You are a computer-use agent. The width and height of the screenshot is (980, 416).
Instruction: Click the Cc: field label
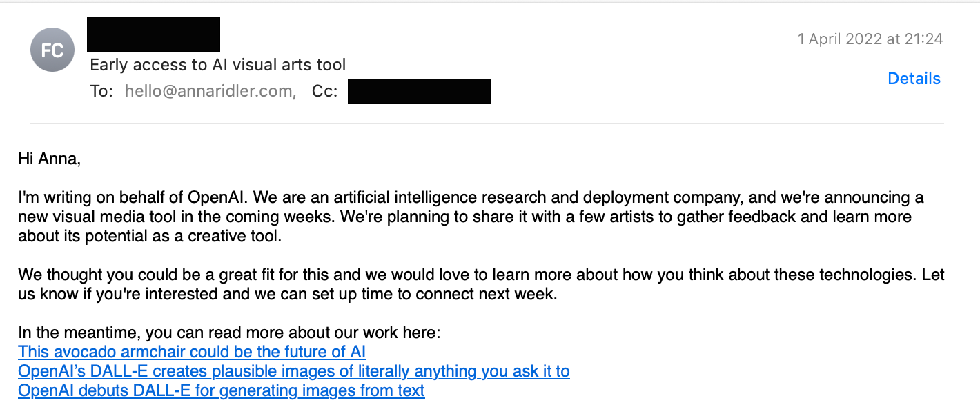324,91
